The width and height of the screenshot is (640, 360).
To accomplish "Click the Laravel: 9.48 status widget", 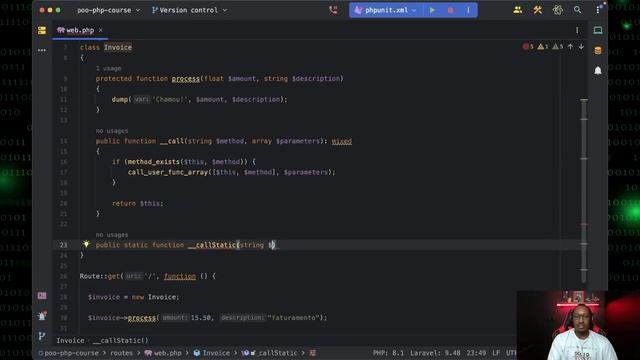I will (x=435, y=353).
